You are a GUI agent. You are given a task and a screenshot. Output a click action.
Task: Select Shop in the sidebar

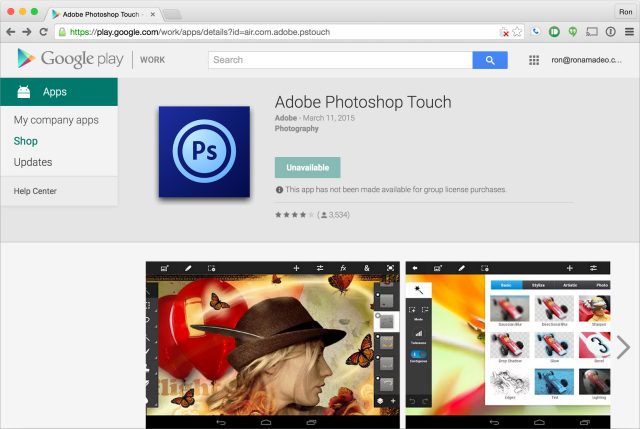tap(26, 141)
